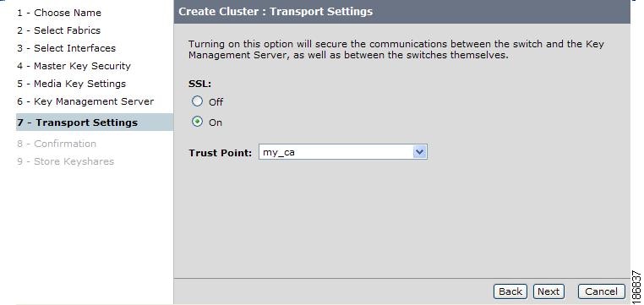Viewport: 644px width, 305px height.
Task: Click the disabled step 8 - Confirmation
Action: coord(57,144)
